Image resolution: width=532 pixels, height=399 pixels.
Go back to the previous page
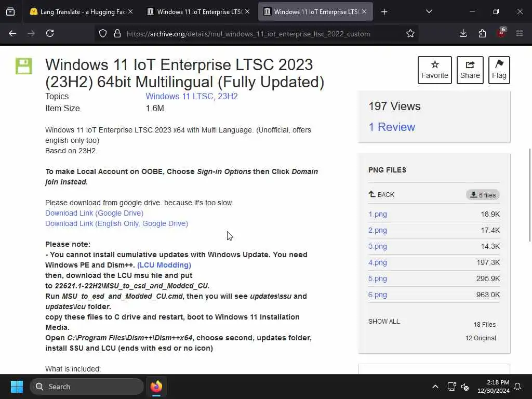coord(12,33)
